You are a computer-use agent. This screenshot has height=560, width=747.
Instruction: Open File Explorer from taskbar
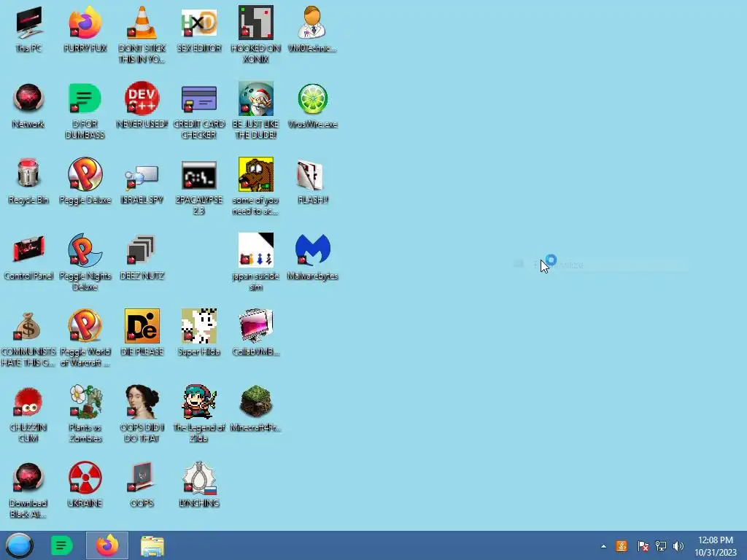click(152, 545)
